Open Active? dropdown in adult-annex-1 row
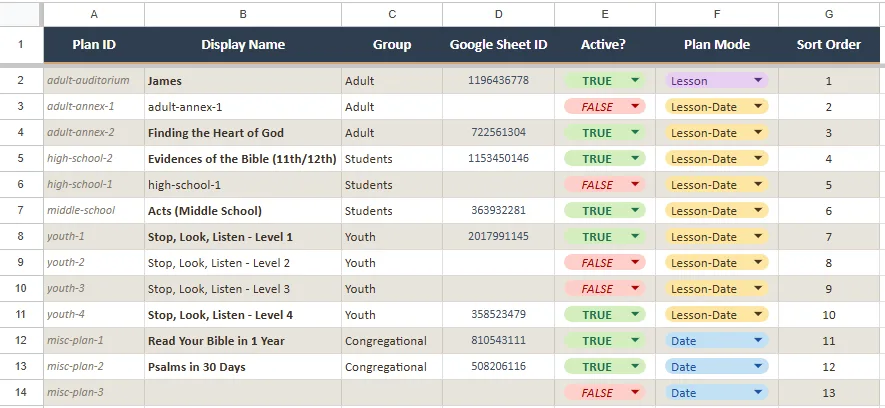Screen dimensions: 885x408 604,107
